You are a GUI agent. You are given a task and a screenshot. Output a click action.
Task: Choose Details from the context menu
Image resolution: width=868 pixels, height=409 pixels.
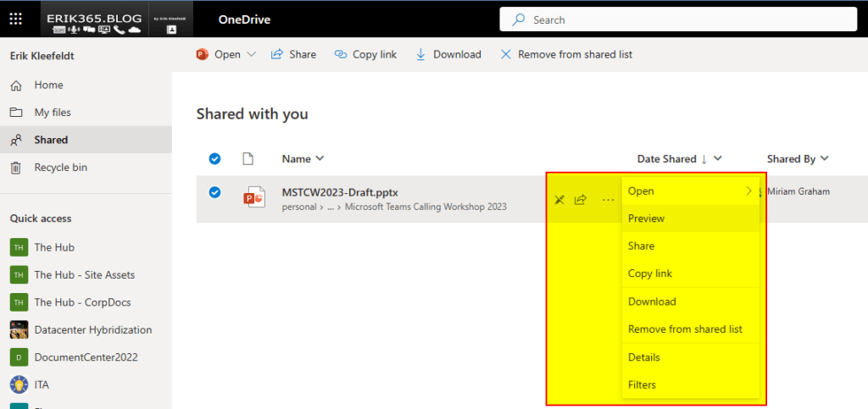tap(643, 357)
